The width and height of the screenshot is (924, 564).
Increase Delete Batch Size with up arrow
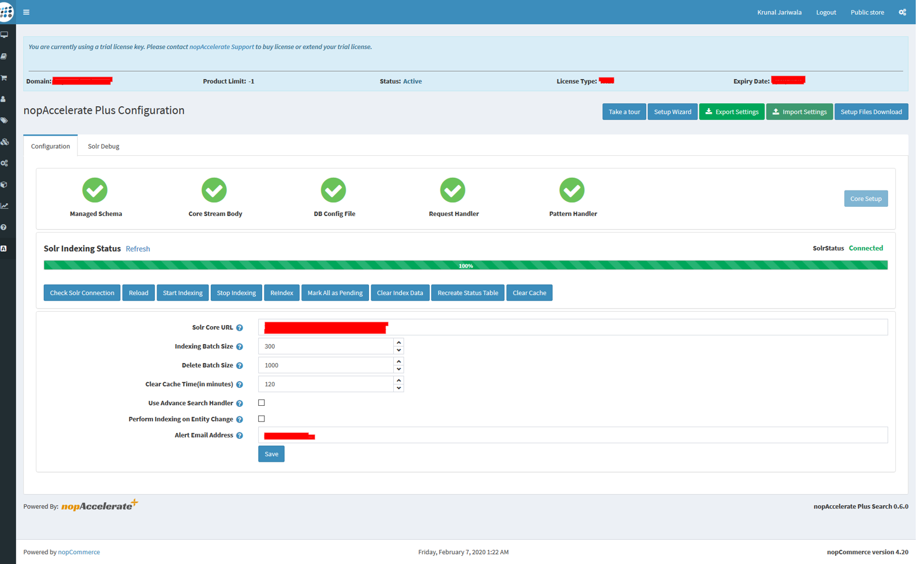tap(398, 361)
